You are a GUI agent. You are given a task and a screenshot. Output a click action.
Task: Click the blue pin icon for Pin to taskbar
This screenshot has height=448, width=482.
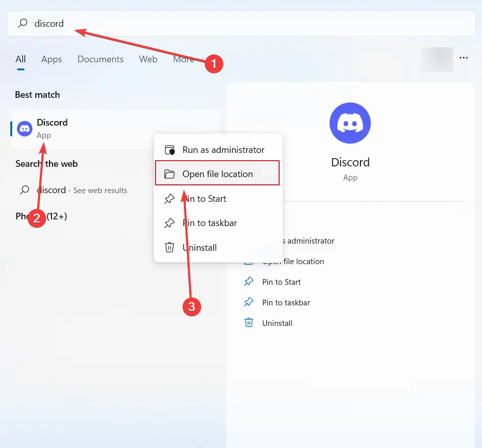tap(249, 302)
